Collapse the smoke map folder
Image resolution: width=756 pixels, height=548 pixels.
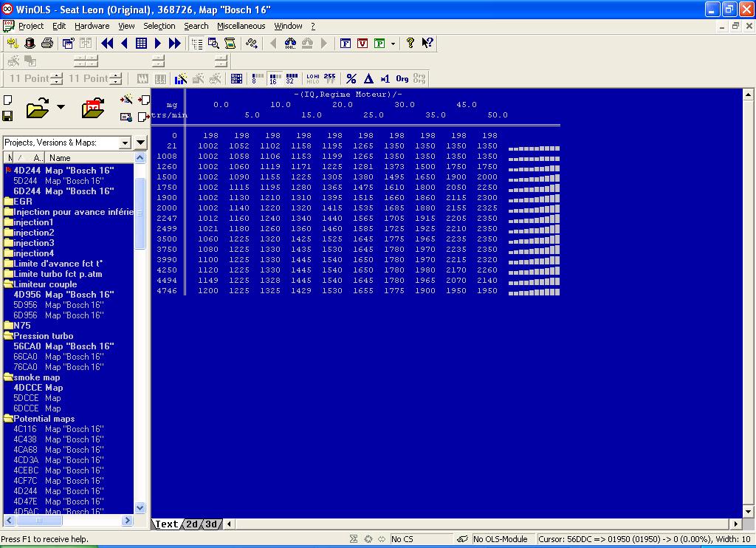(9, 377)
